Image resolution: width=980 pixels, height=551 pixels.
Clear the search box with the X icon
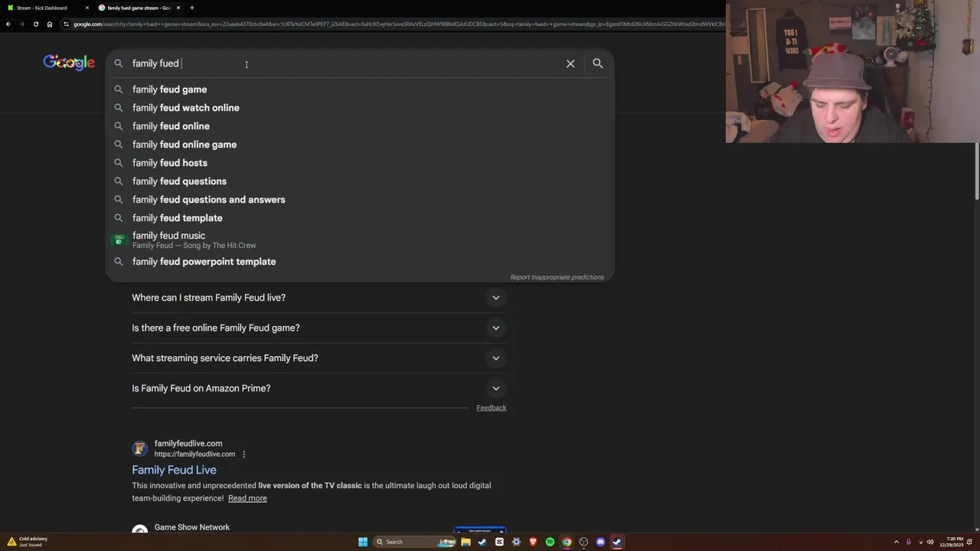570,64
